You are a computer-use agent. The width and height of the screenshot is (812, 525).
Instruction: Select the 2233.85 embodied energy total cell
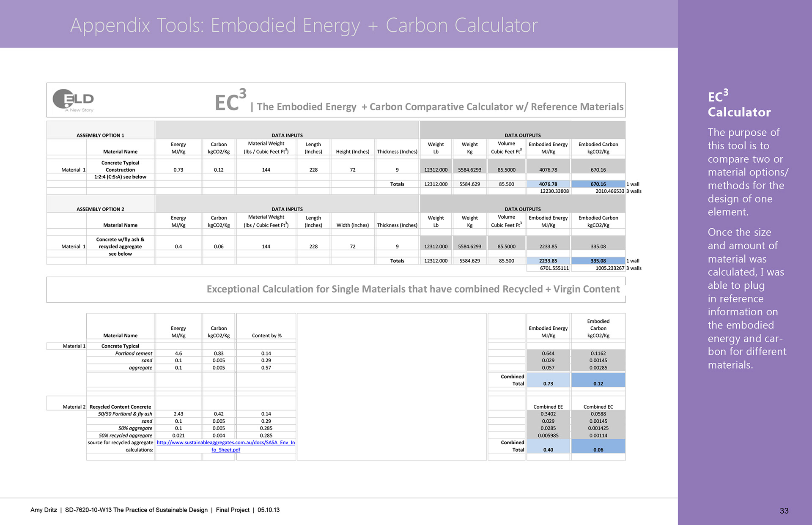(x=548, y=261)
